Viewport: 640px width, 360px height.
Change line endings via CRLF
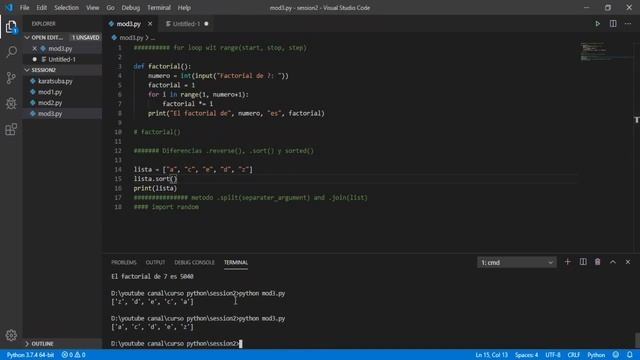573,355
